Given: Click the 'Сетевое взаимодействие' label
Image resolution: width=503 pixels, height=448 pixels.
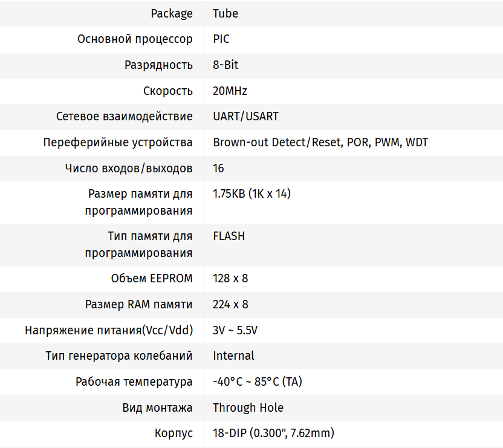Looking at the screenshot, I should pos(125,116).
